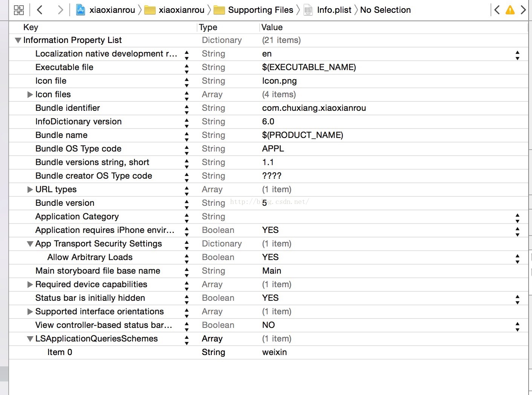Expand Supported interface orientations
Screen dimensions: 532x395
tap(30, 312)
